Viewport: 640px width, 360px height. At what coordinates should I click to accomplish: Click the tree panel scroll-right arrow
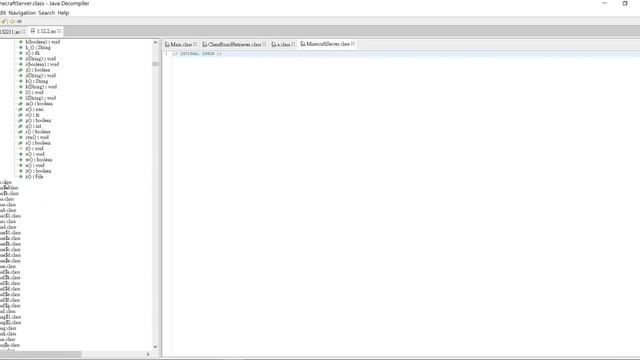(x=148, y=354)
